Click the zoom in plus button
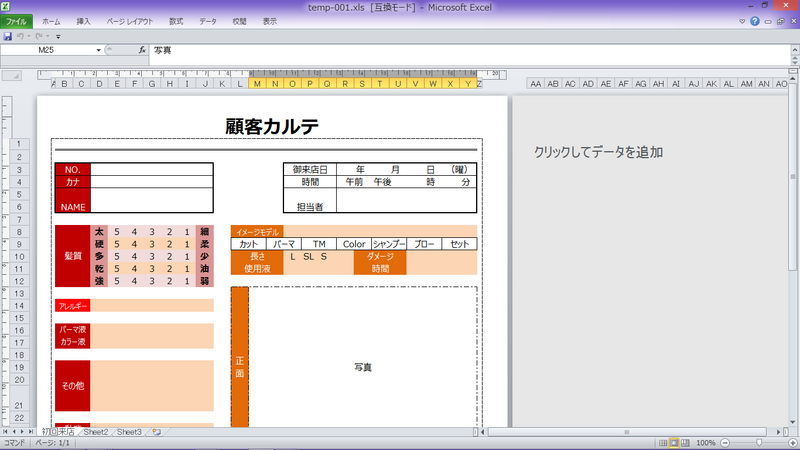 tap(791, 442)
